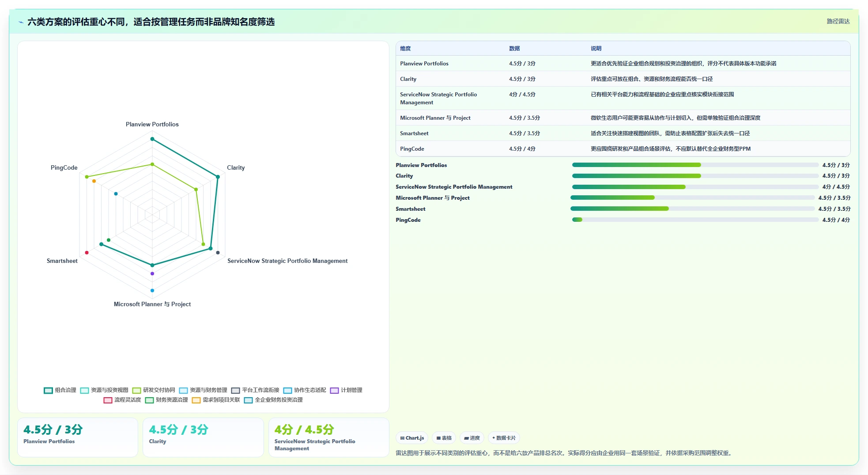868x475 pixels.
Task: Click the Chart.js chip
Action: [x=412, y=438]
